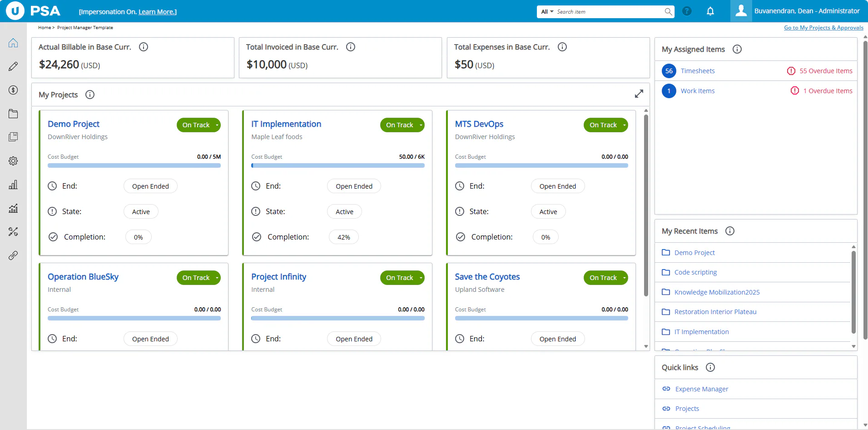The width and height of the screenshot is (868, 430).
Task: Open Timesheets assigned items
Action: (x=697, y=71)
